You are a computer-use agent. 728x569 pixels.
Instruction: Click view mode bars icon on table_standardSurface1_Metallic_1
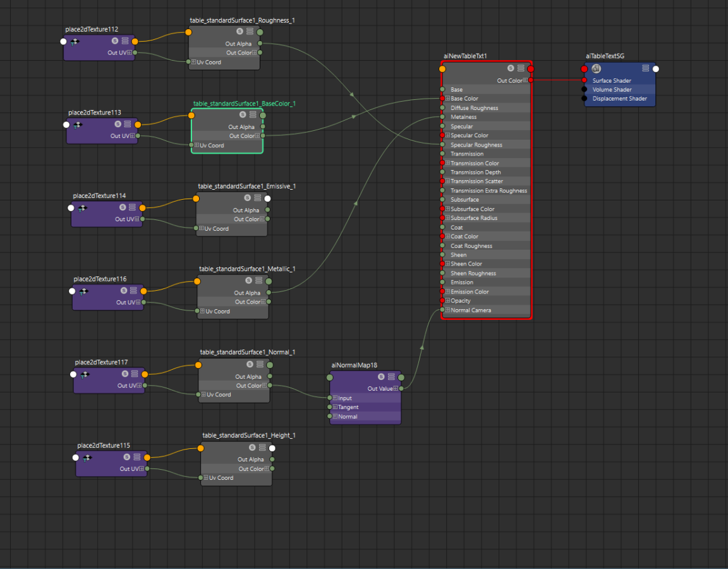point(258,280)
